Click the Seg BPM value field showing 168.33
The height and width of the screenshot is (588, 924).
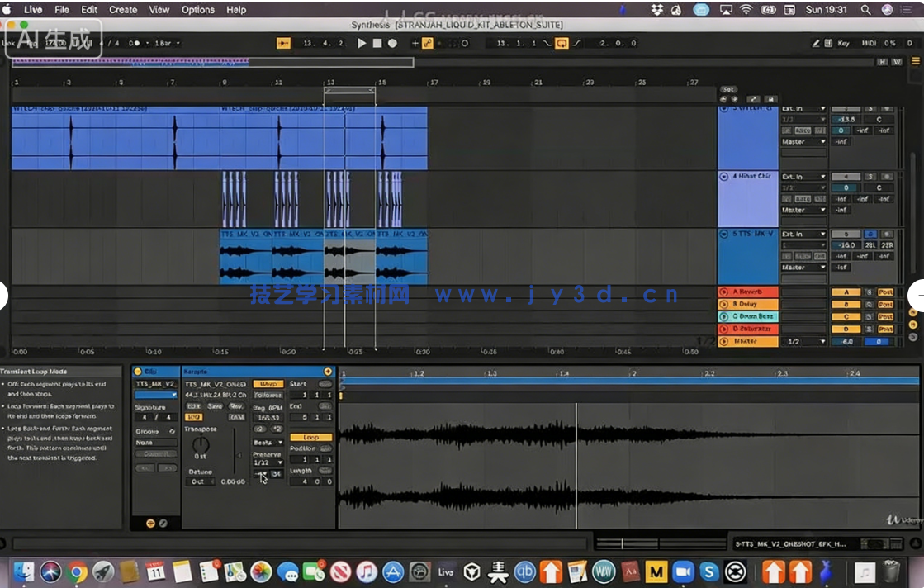[x=268, y=417]
